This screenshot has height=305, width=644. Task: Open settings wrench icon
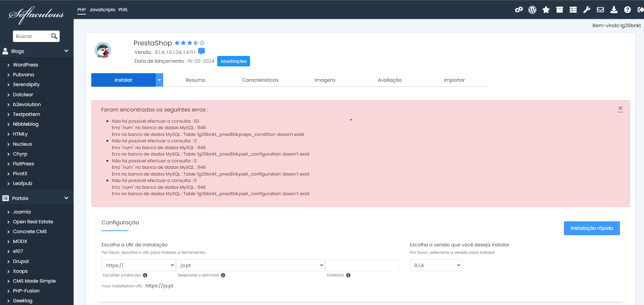(587, 10)
